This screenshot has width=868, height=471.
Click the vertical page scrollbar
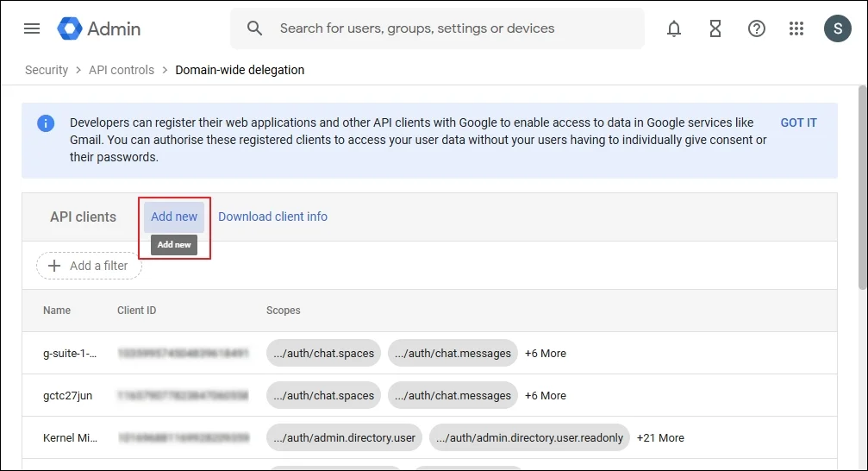[x=863, y=187]
